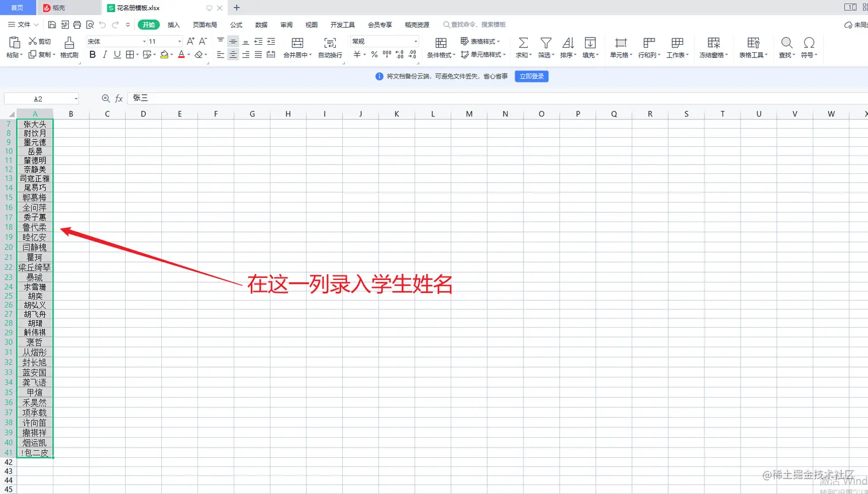Toggle align right for cell text

pos(246,55)
